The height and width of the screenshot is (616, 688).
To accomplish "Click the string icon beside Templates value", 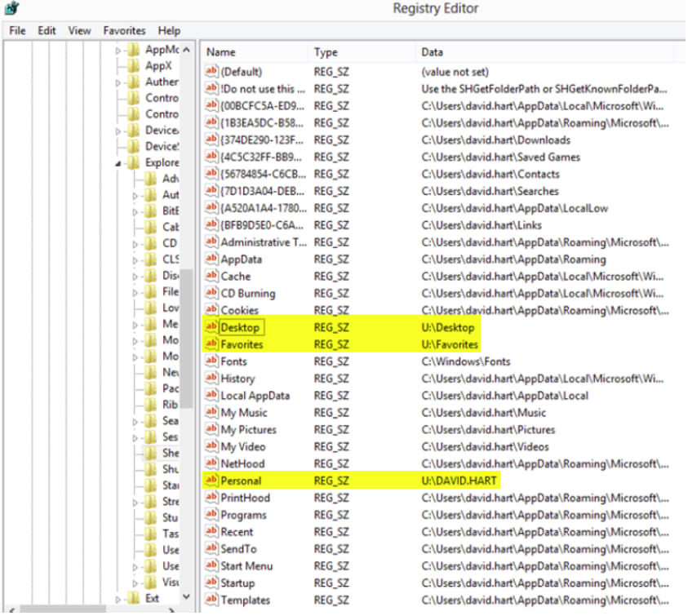I will [211, 600].
